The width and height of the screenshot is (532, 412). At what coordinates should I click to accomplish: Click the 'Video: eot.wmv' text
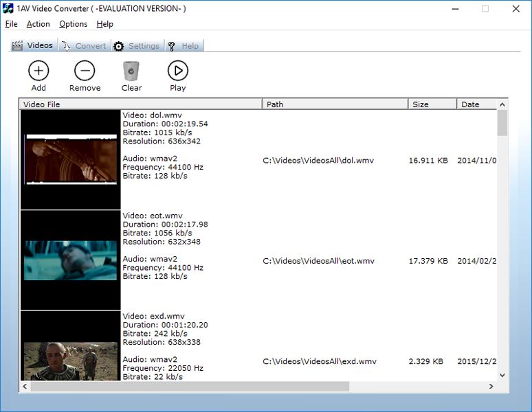153,216
